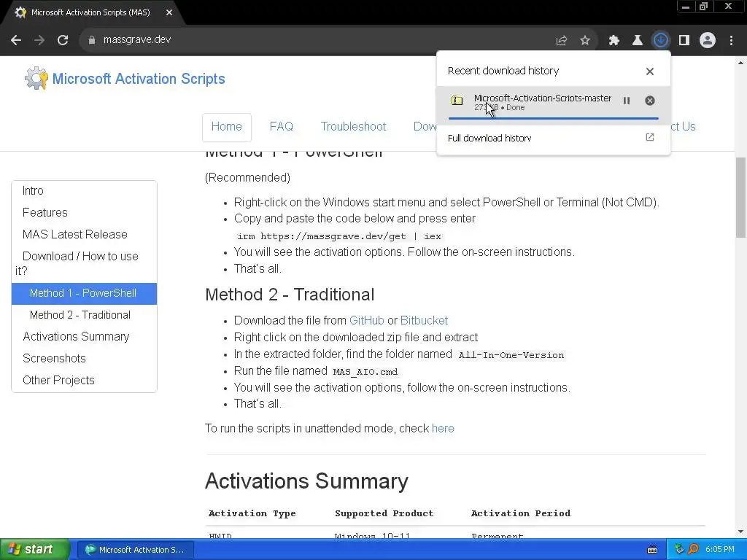Screen dimensions: 747x560
Task: Click the keyboard tray icon
Action: click(652, 550)
